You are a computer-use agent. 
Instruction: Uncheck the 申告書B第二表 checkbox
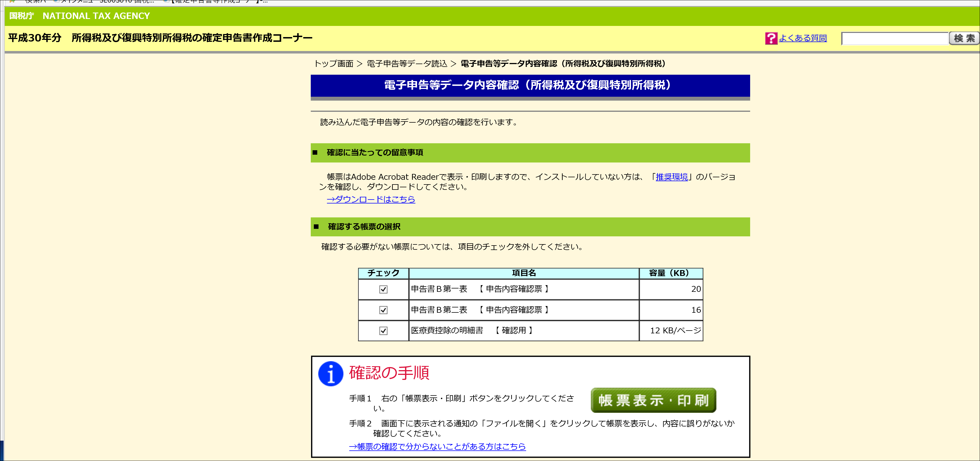point(383,310)
